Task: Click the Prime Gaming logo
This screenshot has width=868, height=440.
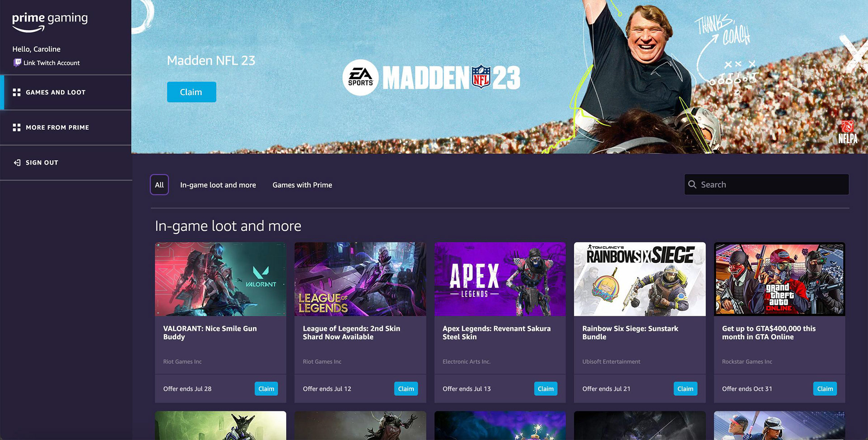Action: [x=50, y=22]
